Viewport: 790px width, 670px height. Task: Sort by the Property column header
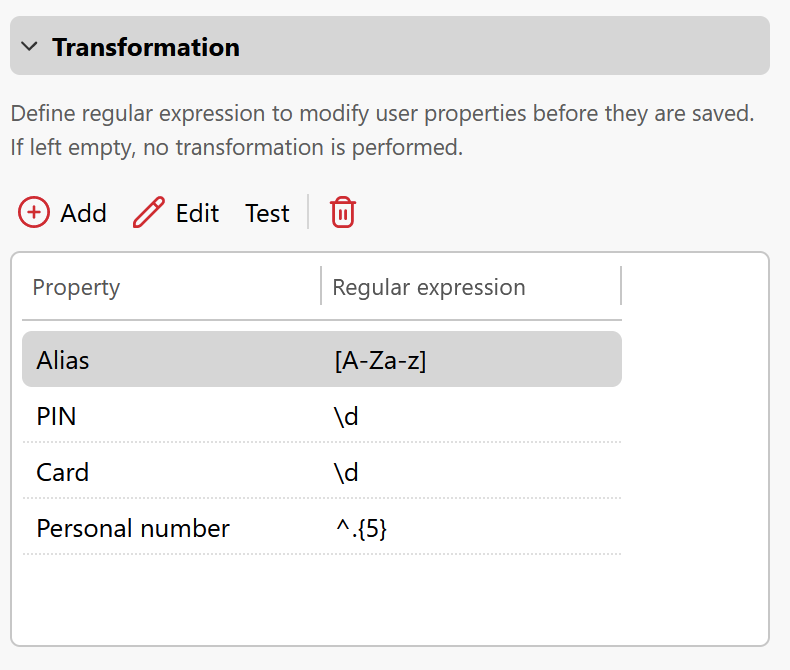coord(76,287)
